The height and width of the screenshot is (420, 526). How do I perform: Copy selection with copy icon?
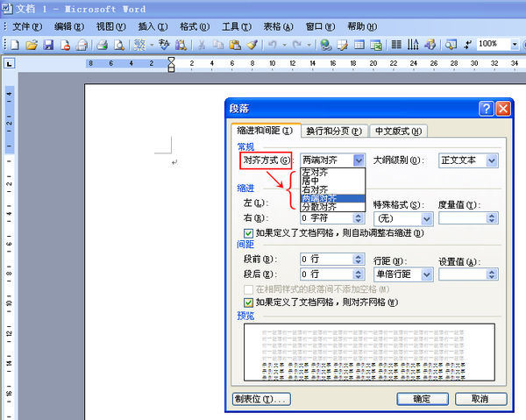[x=218, y=45]
